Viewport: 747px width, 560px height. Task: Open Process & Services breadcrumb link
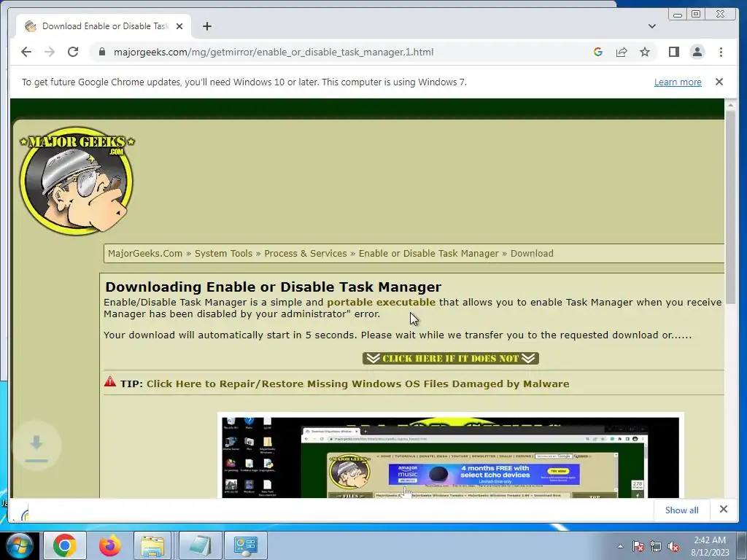pyautogui.click(x=306, y=253)
